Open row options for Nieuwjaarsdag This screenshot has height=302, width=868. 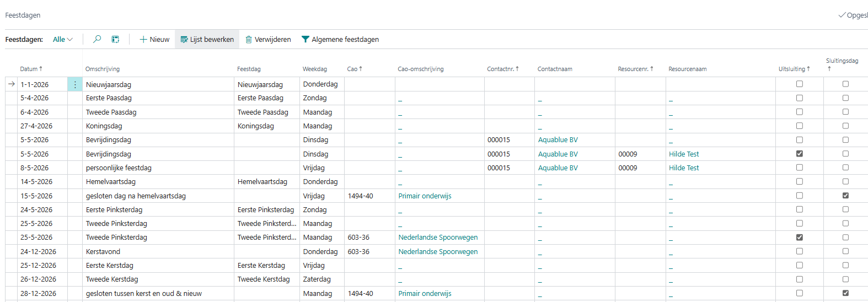[75, 84]
